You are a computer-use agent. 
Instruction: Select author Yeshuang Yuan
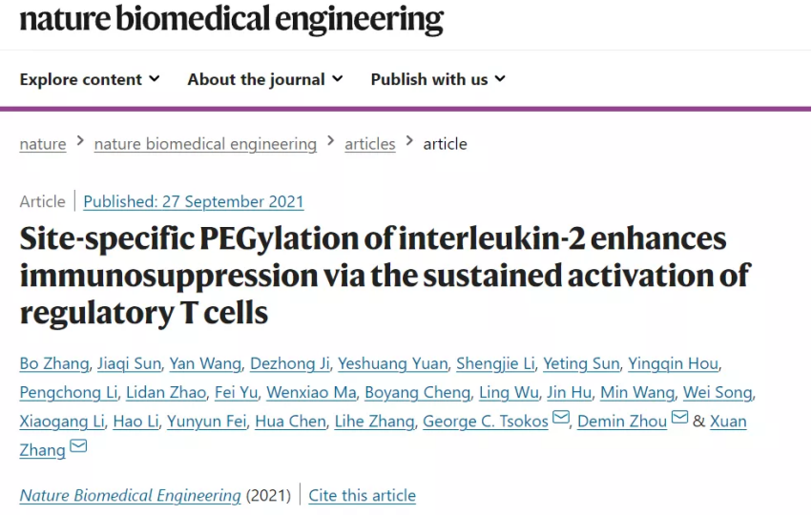click(x=393, y=363)
